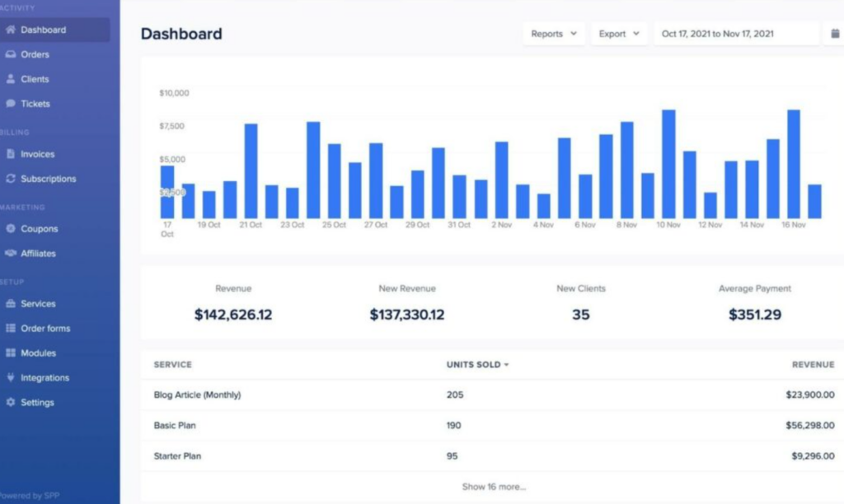Sort table by Units Sold column
Viewport: 844px width, 504px height.
click(x=477, y=364)
